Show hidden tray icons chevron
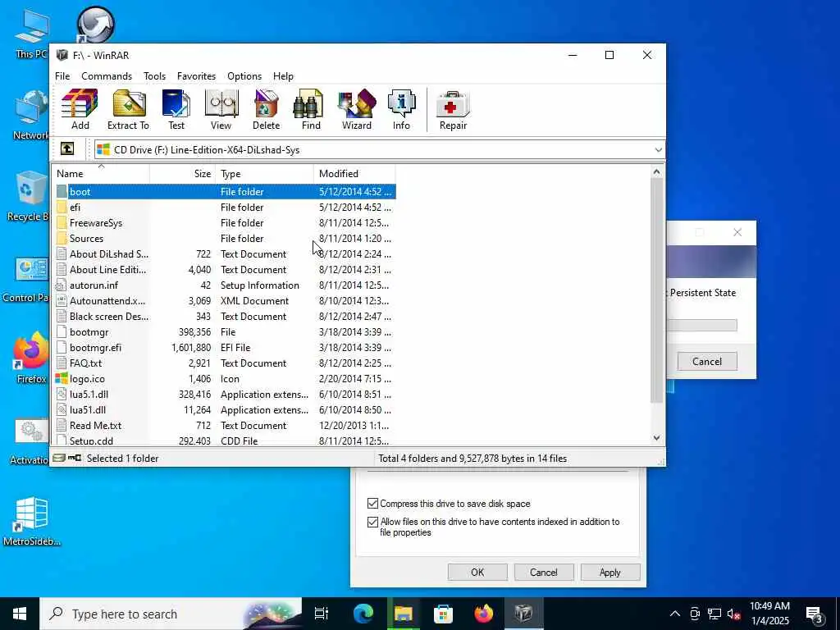This screenshot has height=630, width=840. [x=675, y=614]
